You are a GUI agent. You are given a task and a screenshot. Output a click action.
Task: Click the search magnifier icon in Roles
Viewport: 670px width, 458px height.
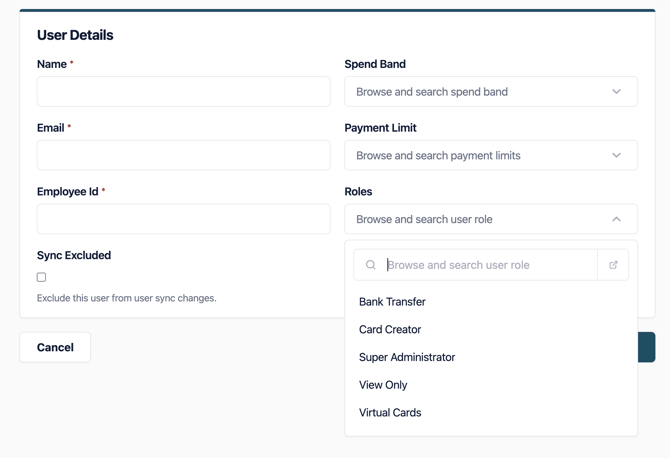(x=371, y=265)
